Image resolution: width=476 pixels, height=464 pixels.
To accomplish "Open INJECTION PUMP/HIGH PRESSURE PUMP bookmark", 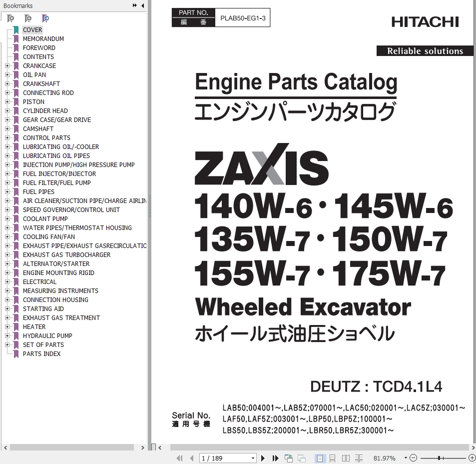I will pyautogui.click(x=78, y=164).
